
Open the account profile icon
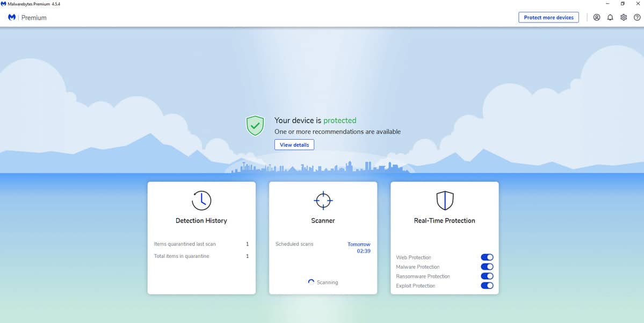click(597, 17)
